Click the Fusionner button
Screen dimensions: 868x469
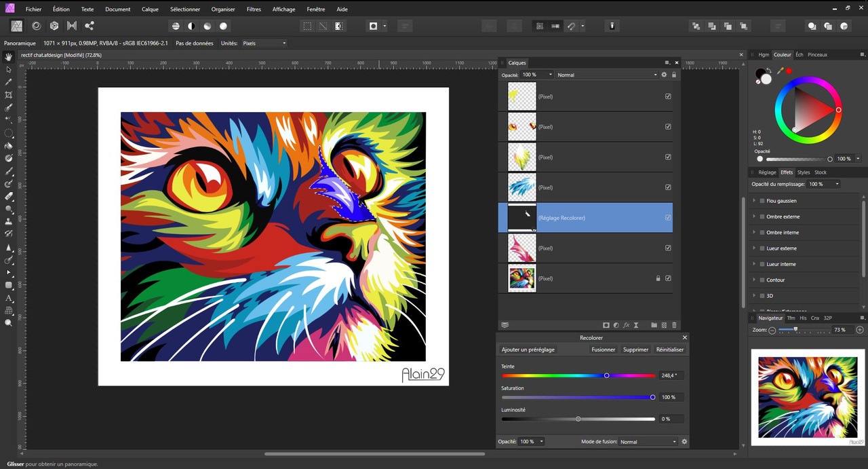604,350
